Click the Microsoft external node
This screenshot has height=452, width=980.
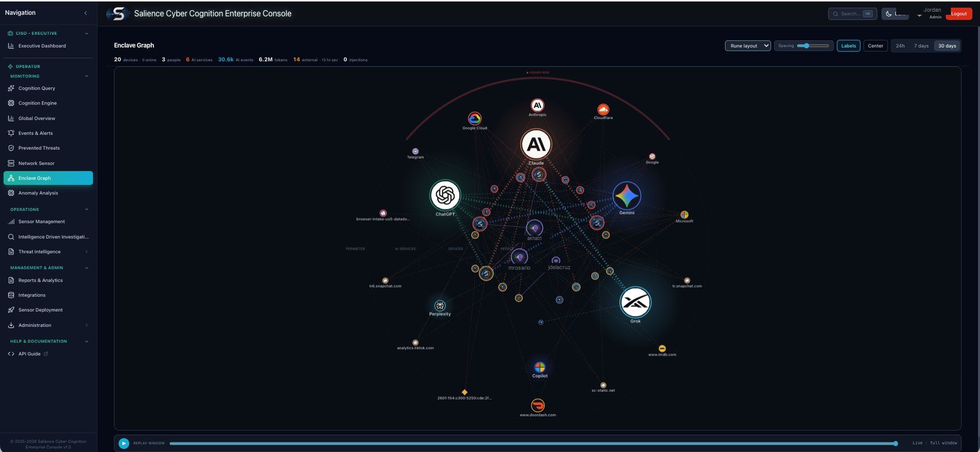tap(684, 215)
